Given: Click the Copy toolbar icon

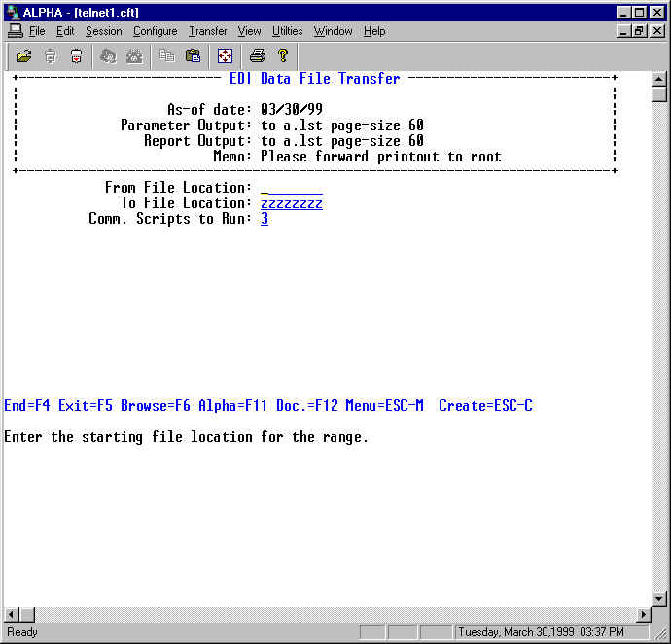Looking at the screenshot, I should pyautogui.click(x=167, y=56).
